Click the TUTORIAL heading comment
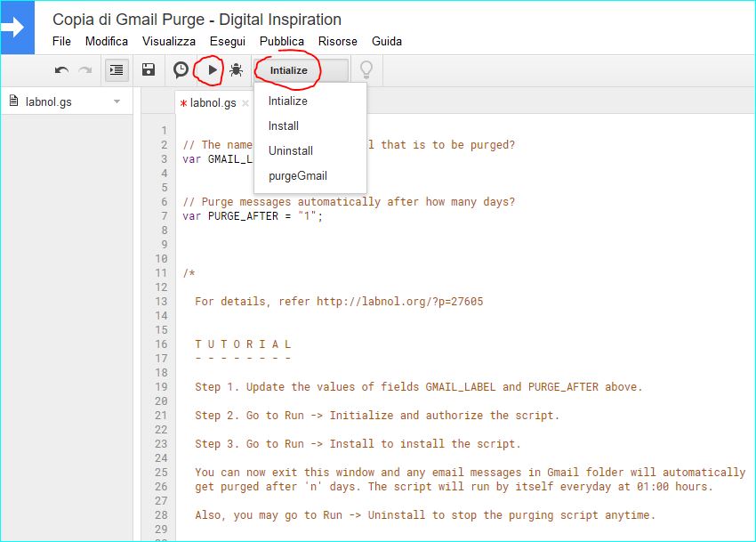The image size is (756, 542). click(243, 344)
